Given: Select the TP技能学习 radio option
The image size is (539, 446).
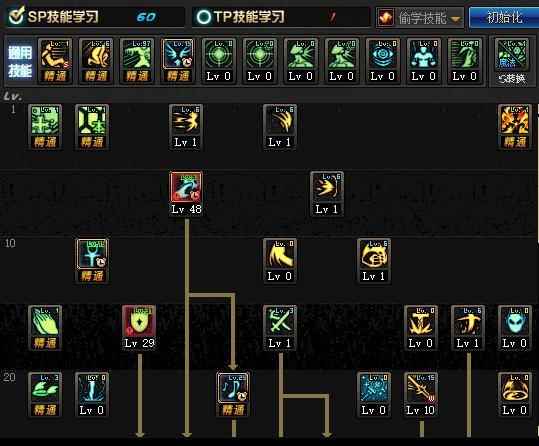Looking at the screenshot, I should [x=203, y=17].
